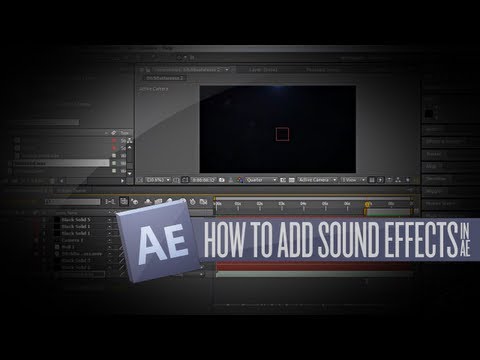Click the viewer current time display
This screenshot has width=480, height=360.
[x=203, y=180]
